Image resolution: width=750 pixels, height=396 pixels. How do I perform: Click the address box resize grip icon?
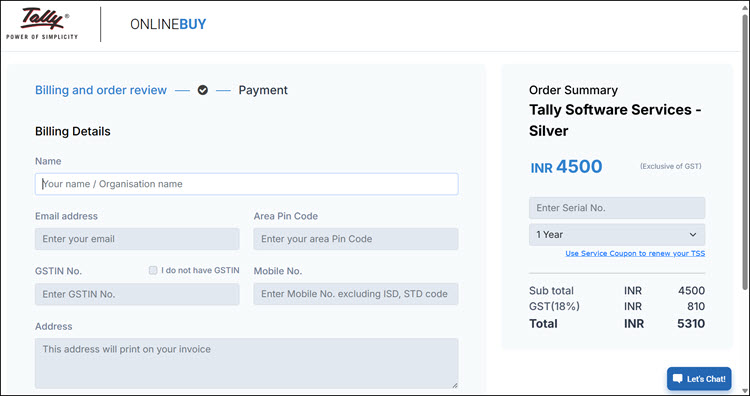point(454,385)
